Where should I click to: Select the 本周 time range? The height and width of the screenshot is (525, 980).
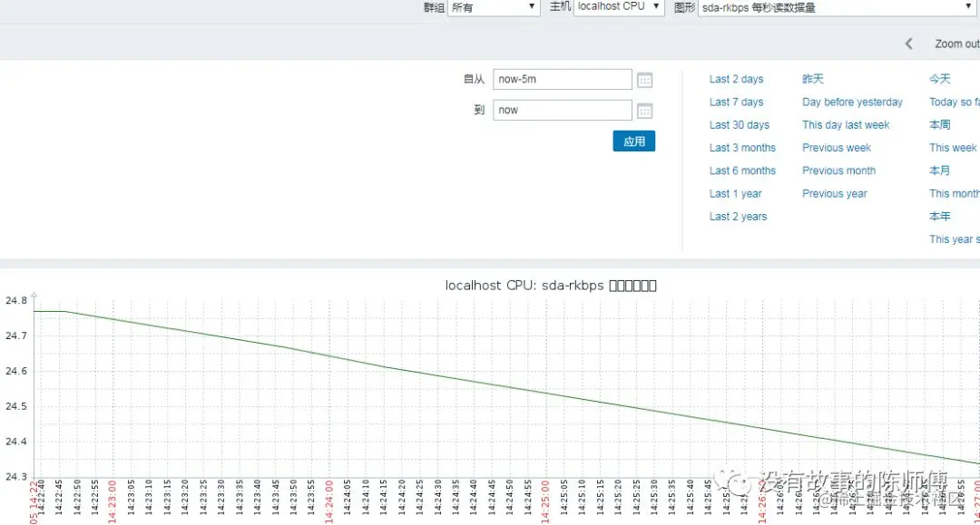pyautogui.click(x=940, y=125)
